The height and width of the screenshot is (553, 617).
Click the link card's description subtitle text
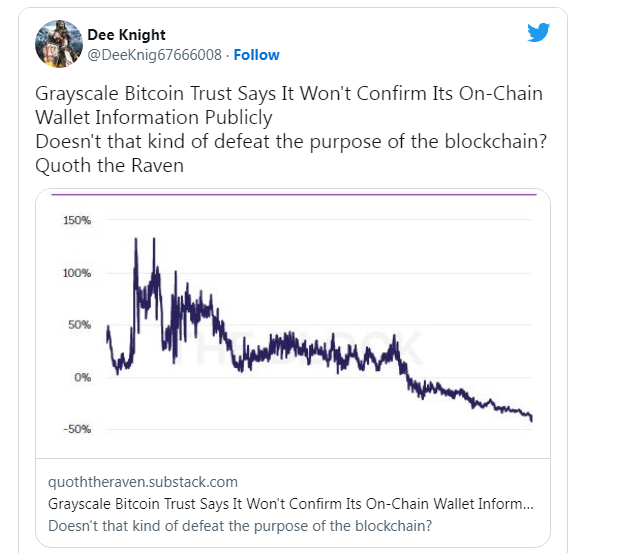240,526
